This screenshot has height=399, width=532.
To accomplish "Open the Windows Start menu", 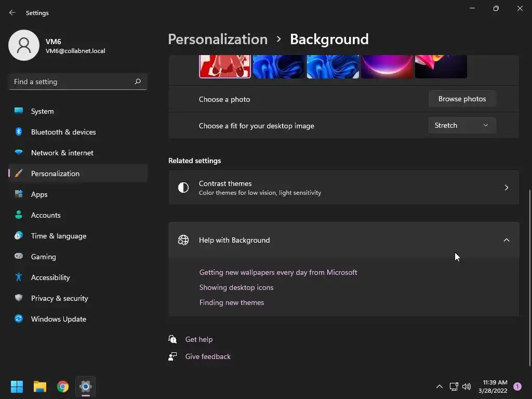I will click(x=17, y=387).
